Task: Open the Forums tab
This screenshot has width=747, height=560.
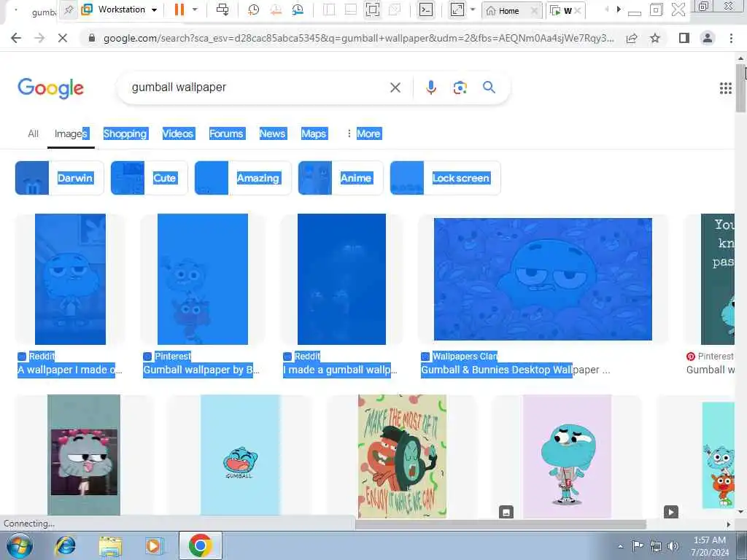Action: coord(226,134)
